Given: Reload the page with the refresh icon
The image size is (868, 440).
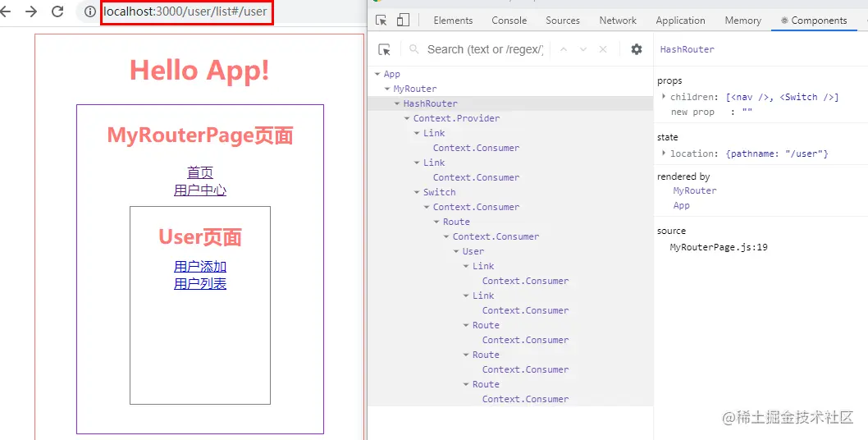Looking at the screenshot, I should (x=57, y=11).
